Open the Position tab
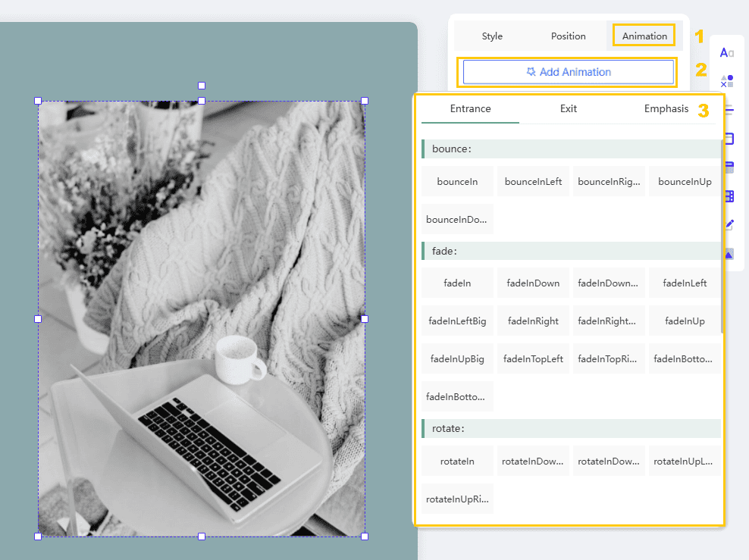The width and height of the screenshot is (749, 560). coord(569,36)
